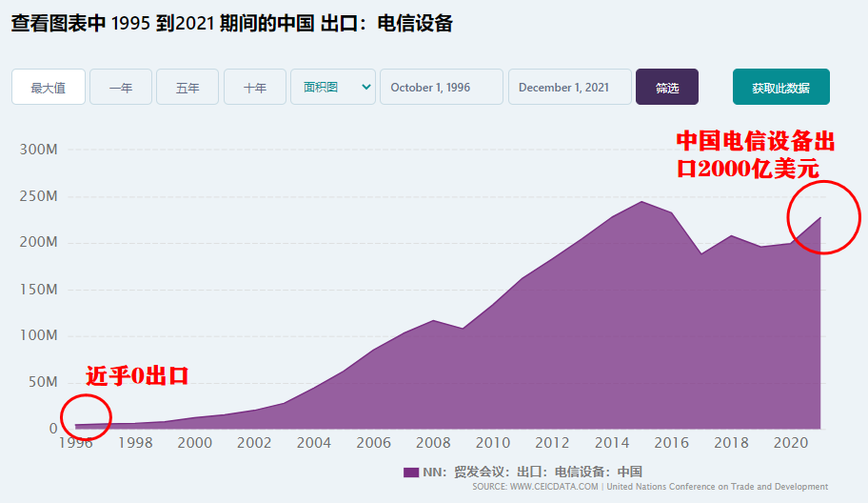Image resolution: width=868 pixels, height=503 pixels.
Task: Click the 2008 label on the x-axis
Action: click(x=433, y=443)
